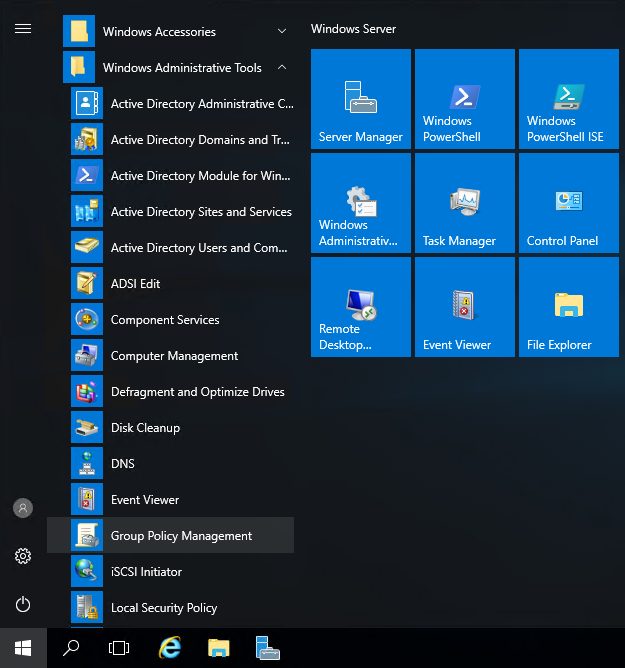Open the File Explorer tile
Image resolution: width=625 pixels, height=668 pixels.
tap(569, 307)
